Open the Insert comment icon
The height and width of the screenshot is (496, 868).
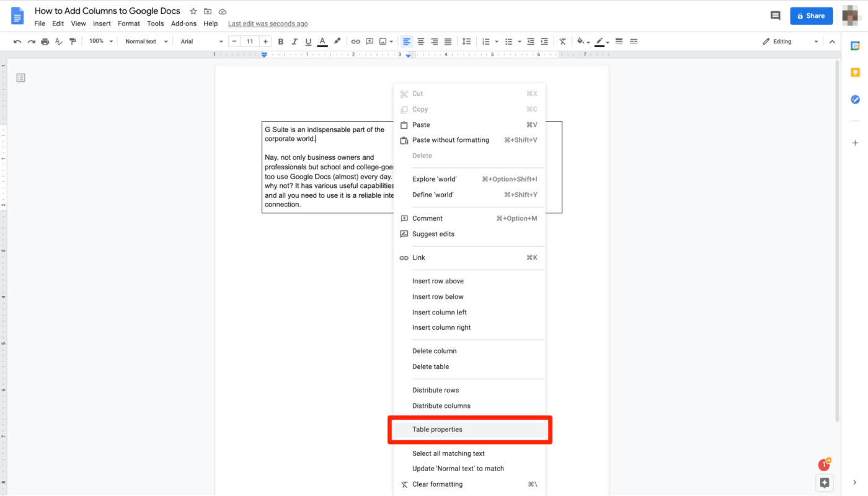pos(370,41)
